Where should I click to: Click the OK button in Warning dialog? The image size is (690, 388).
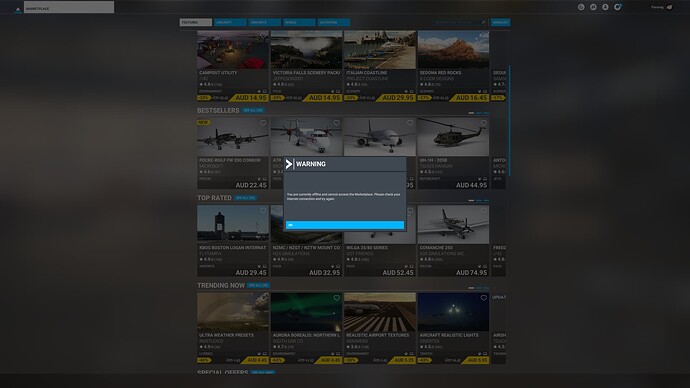345,225
